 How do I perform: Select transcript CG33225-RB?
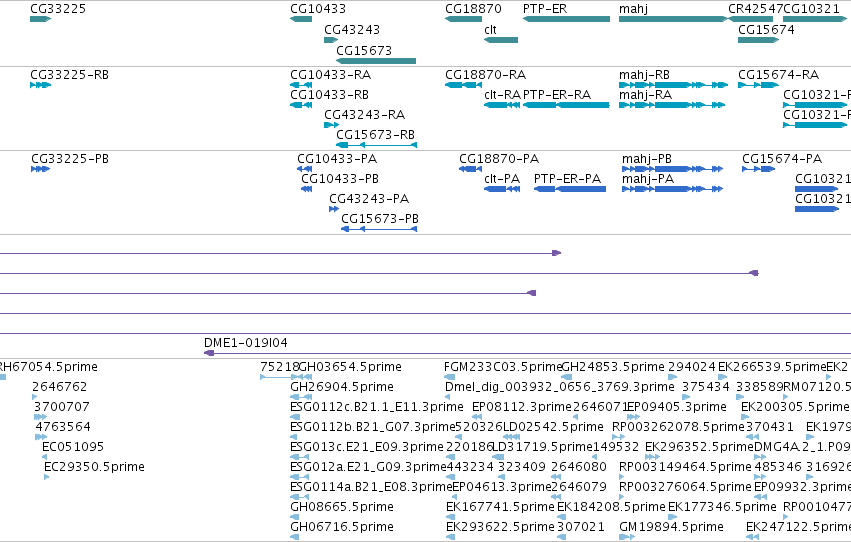(69, 75)
